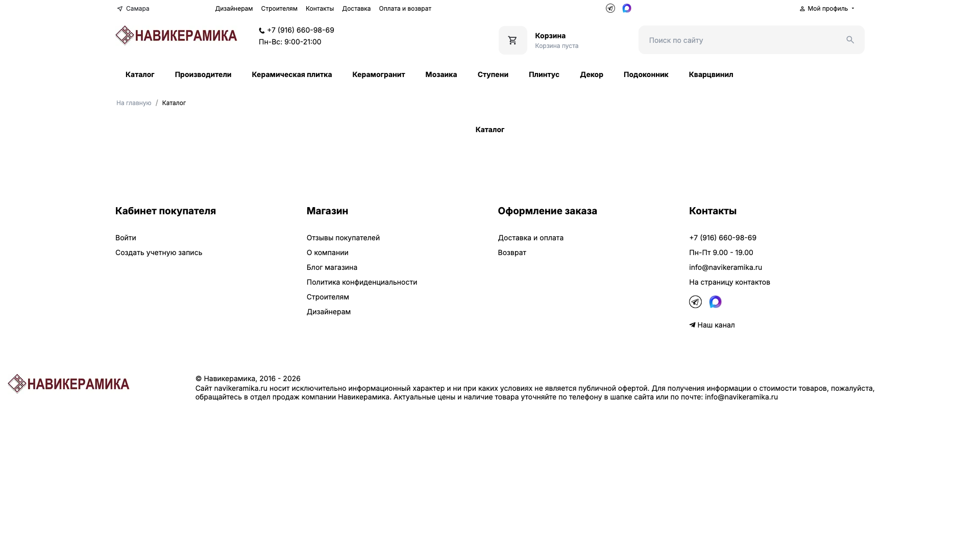Click the Наш канал link

coord(712,325)
